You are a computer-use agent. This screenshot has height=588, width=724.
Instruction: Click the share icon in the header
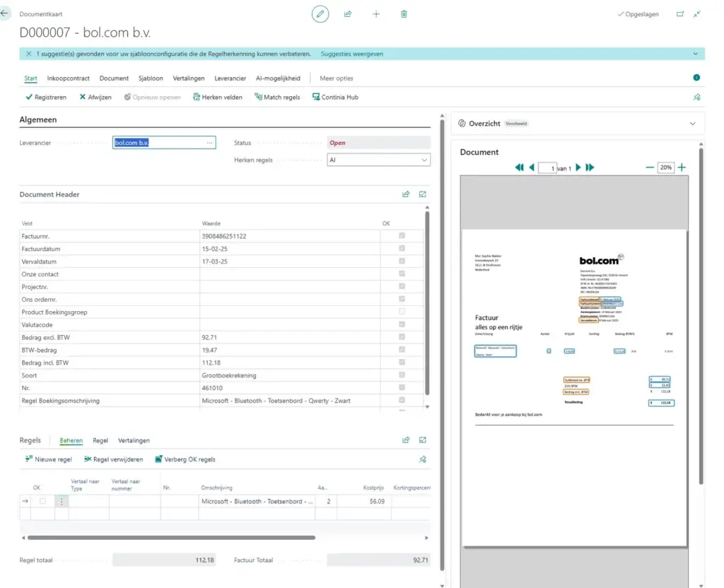click(348, 14)
